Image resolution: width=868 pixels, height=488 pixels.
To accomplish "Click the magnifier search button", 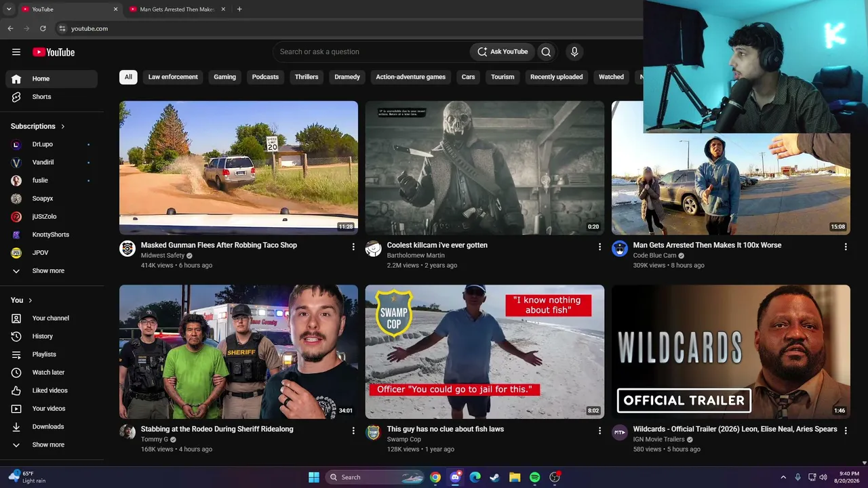I will [546, 52].
